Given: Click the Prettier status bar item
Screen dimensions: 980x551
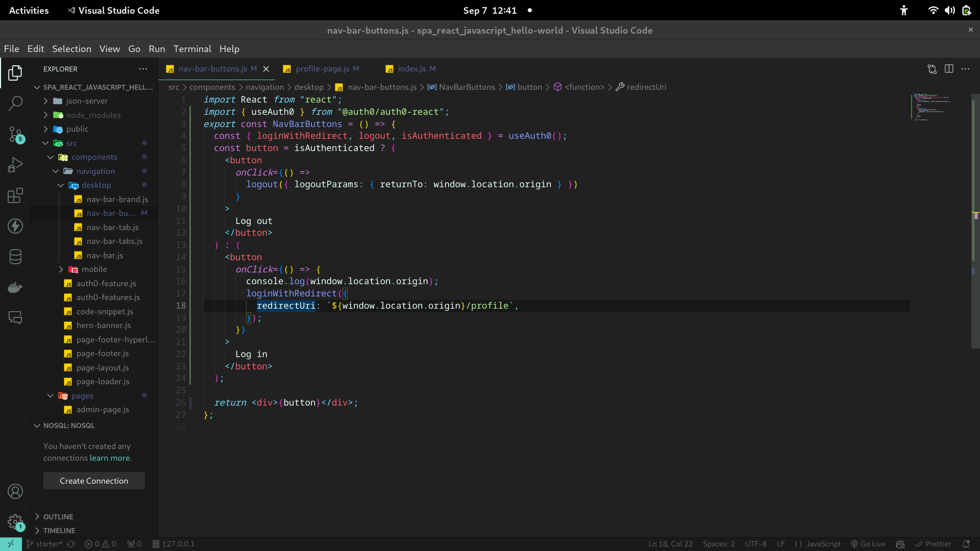Looking at the screenshot, I should 933,544.
